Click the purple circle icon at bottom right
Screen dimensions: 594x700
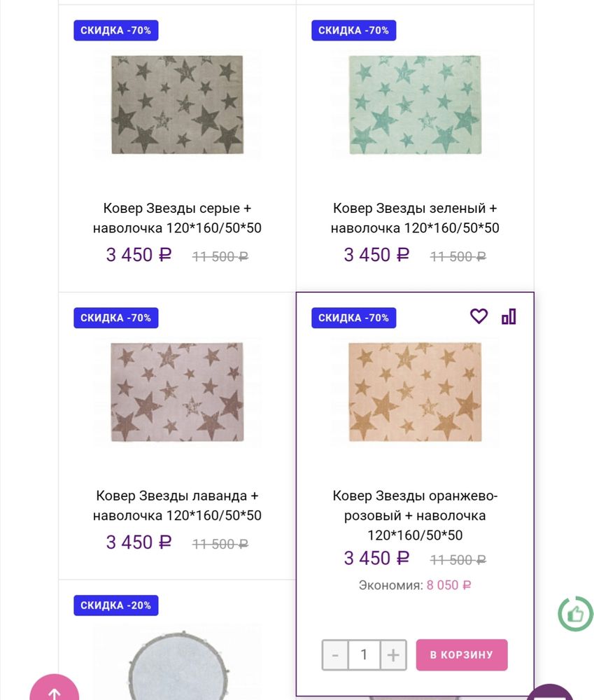[x=552, y=693]
